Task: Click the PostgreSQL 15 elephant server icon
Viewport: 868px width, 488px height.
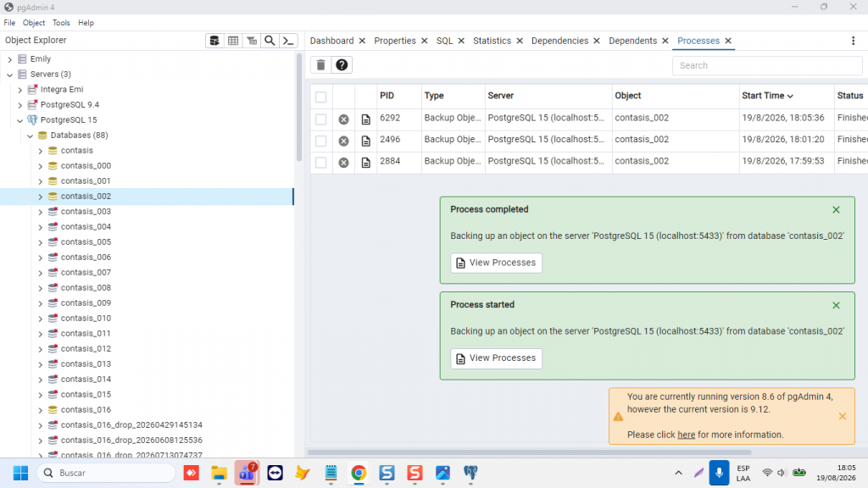Action: click(33, 119)
